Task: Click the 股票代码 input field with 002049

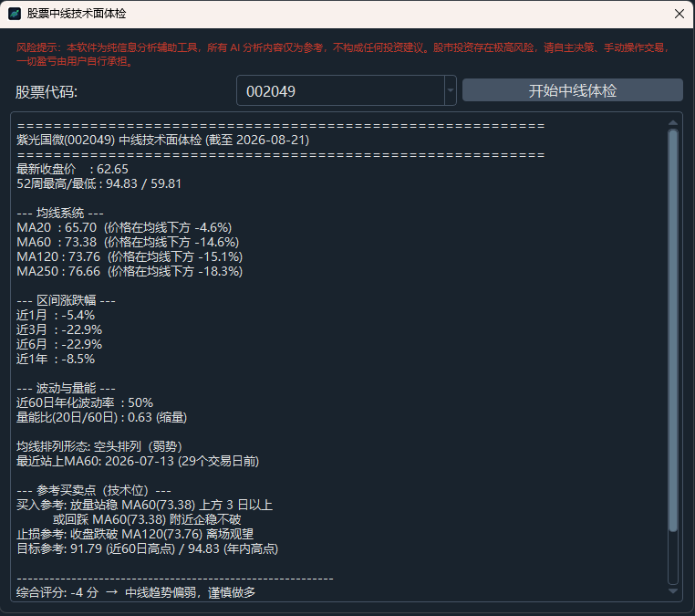Action: point(340,91)
